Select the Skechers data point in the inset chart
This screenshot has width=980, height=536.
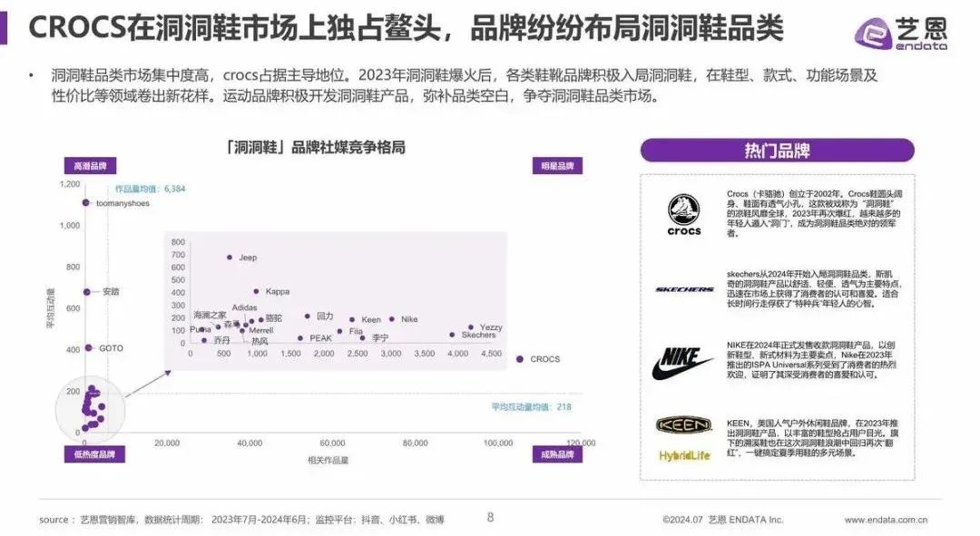tap(452, 335)
